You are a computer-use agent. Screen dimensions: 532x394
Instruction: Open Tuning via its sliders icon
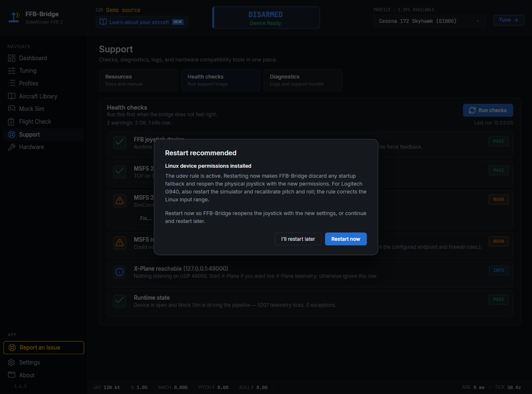coord(12,71)
